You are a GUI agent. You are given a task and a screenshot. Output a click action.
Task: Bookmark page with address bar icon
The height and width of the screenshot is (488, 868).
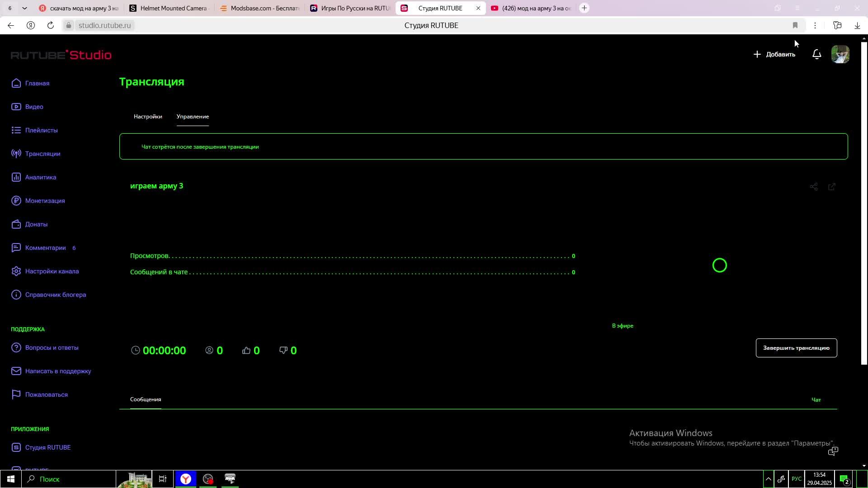[x=795, y=25]
